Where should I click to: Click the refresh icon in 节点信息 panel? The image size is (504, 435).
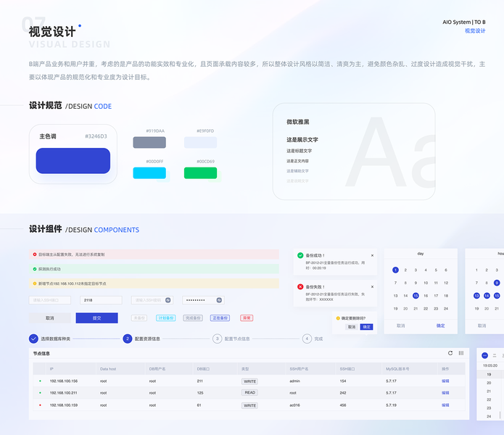[450, 353]
